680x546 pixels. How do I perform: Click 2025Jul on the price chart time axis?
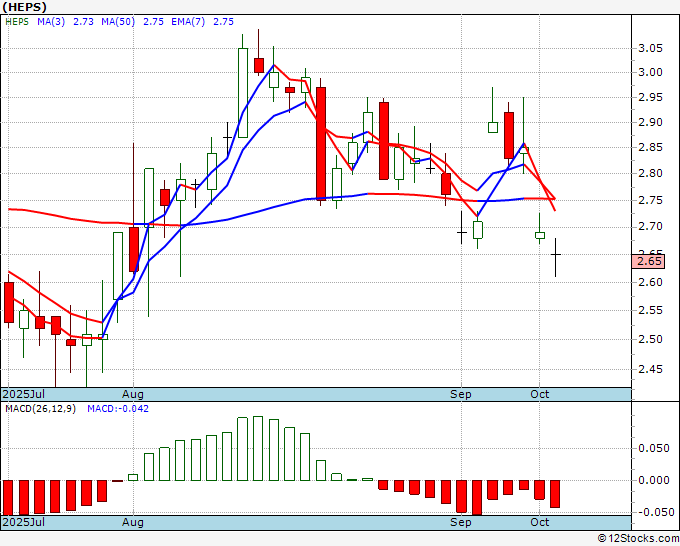[23, 394]
